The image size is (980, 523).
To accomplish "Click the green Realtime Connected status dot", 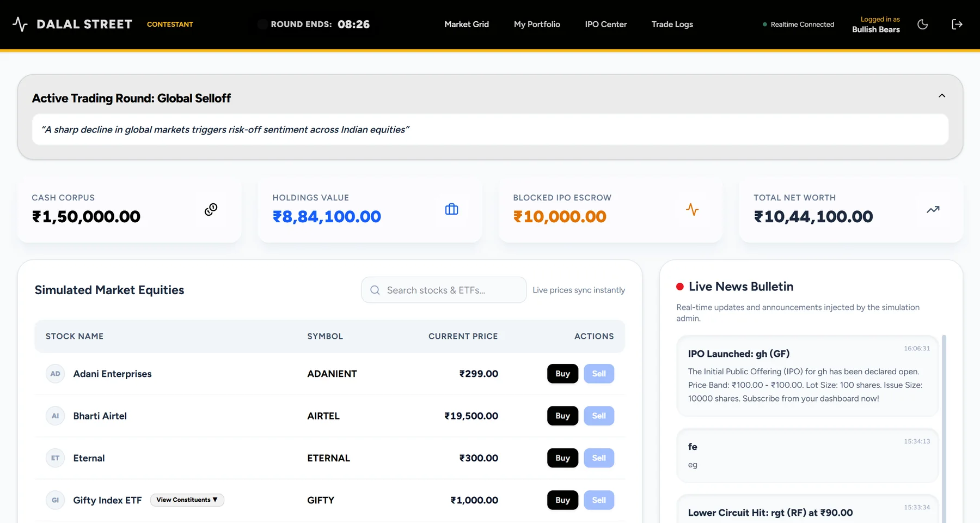I will [765, 25].
